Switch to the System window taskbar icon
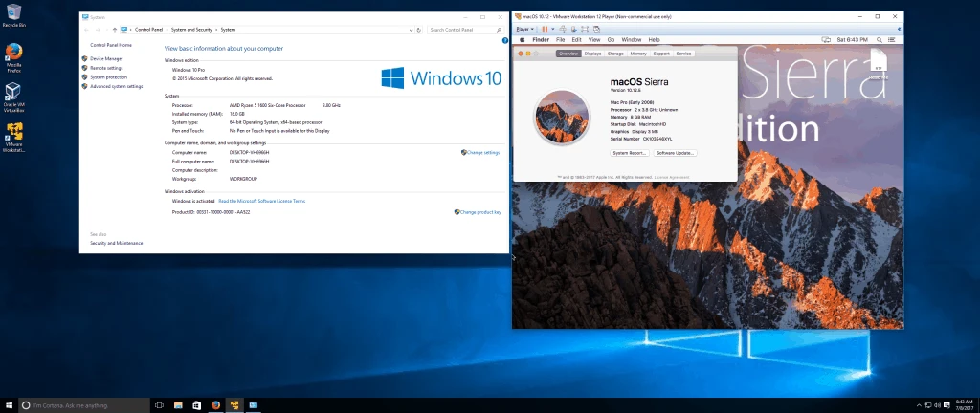 click(253, 405)
